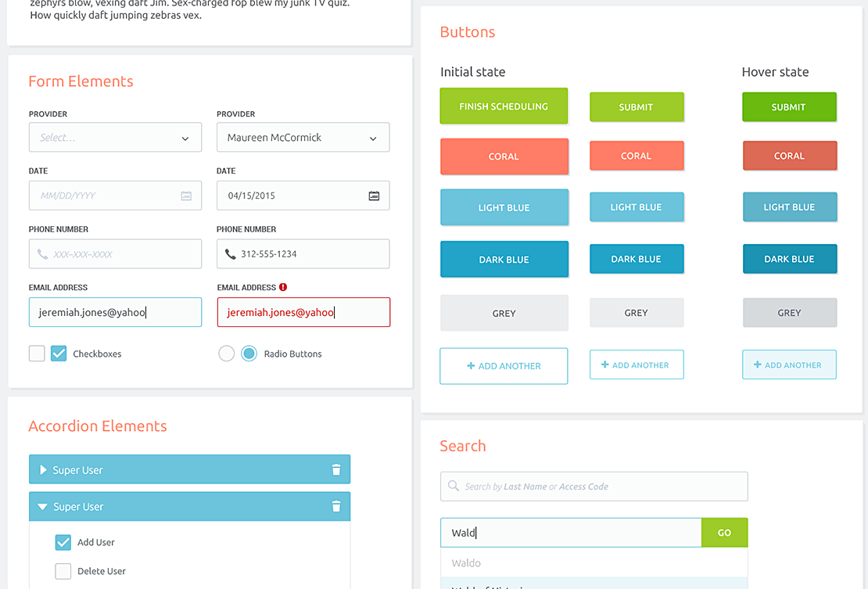Open the Provider dropdown showing Select...
The image size is (868, 589).
coord(115,138)
